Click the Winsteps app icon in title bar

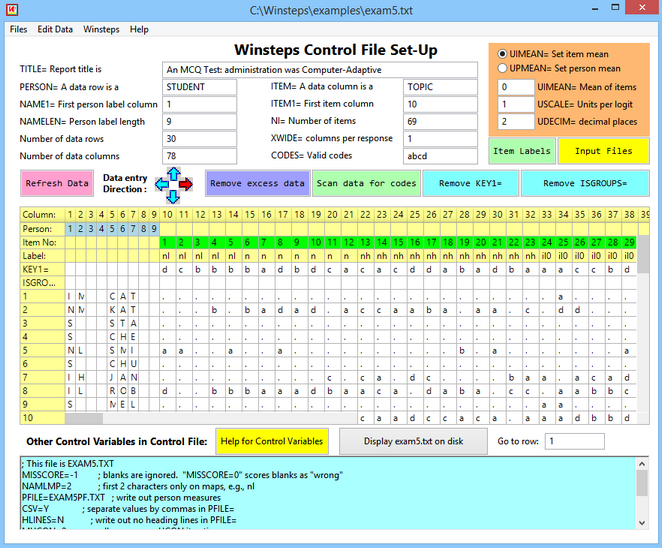click(x=13, y=9)
